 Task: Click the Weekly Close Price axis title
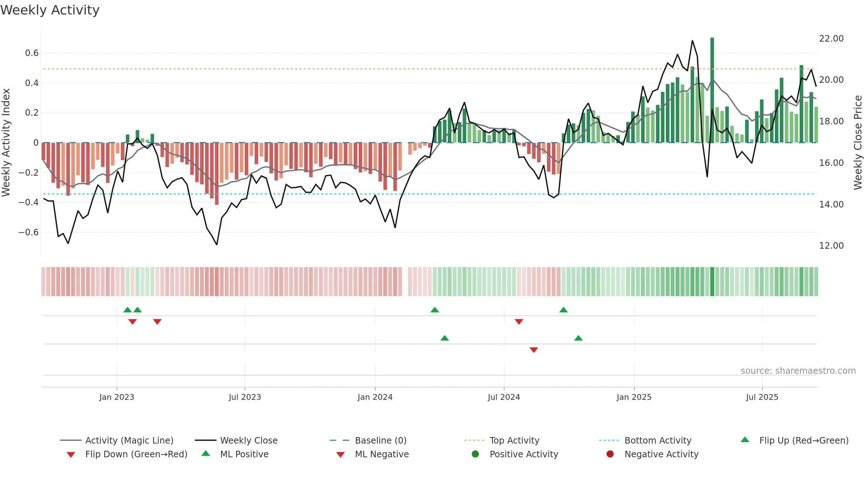[858, 142]
